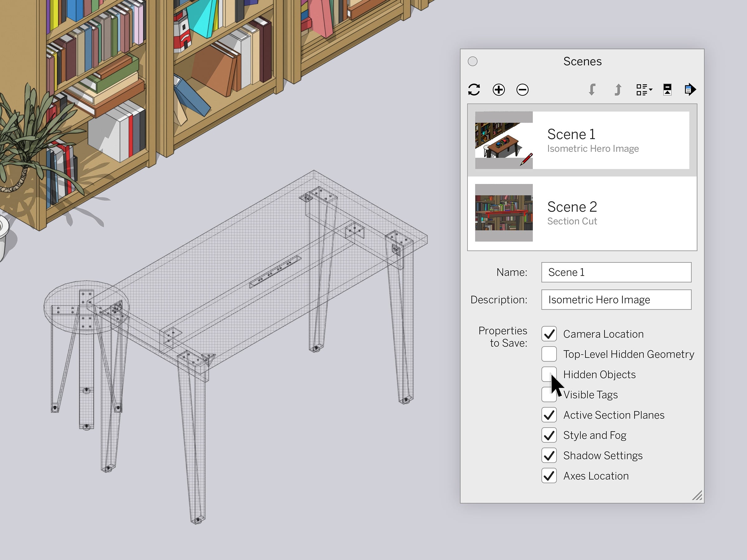Uncheck Style and Fog property

pos(549,435)
